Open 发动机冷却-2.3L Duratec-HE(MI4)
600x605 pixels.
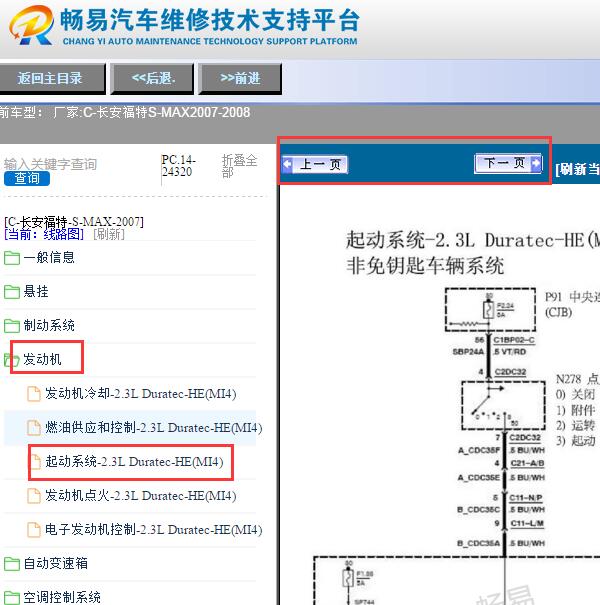(141, 394)
